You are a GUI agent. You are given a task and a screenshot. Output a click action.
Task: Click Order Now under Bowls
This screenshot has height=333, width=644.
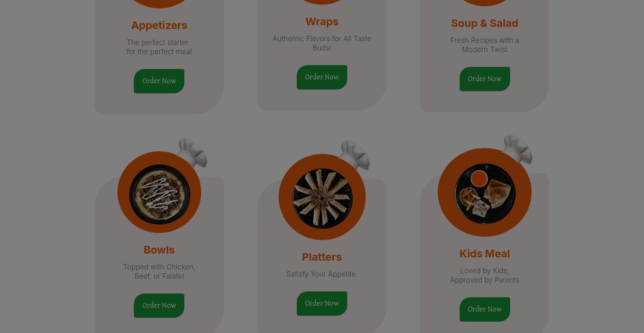click(x=159, y=306)
